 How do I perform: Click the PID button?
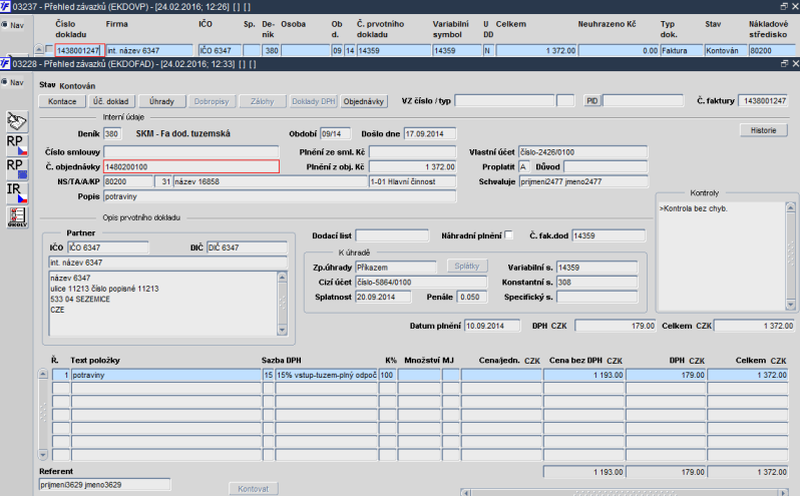click(592, 101)
